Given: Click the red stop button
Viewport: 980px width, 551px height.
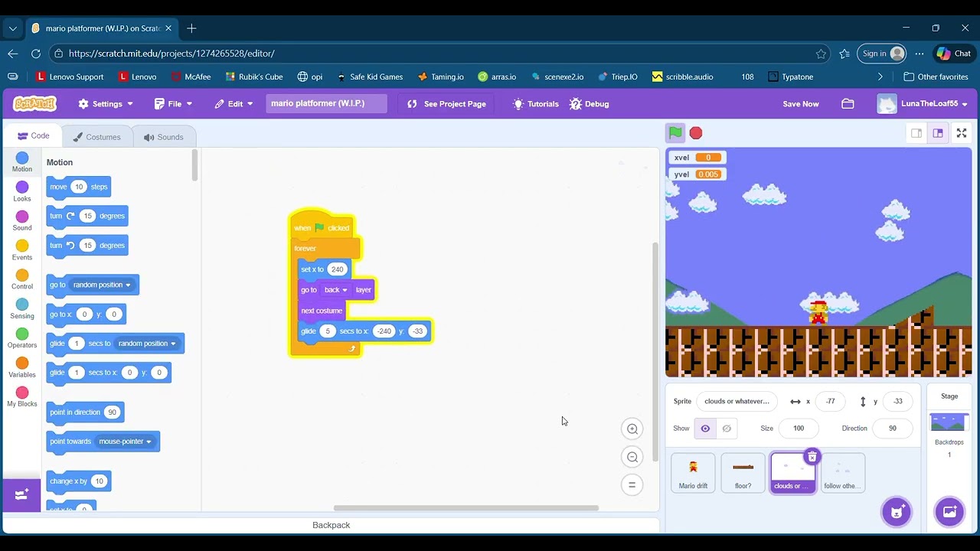Looking at the screenshot, I should pos(696,133).
